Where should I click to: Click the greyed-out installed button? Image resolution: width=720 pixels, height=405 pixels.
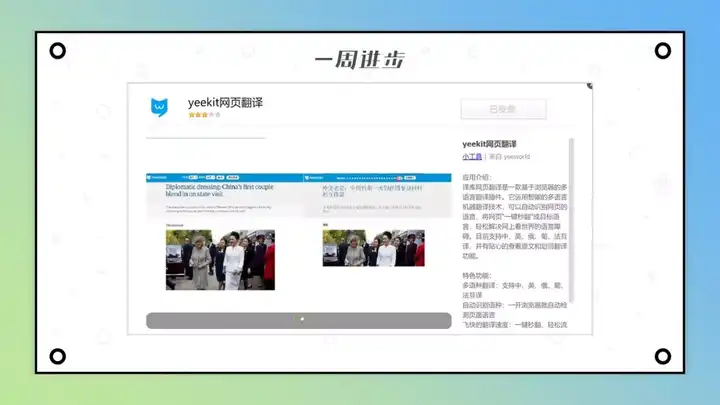tap(503, 109)
